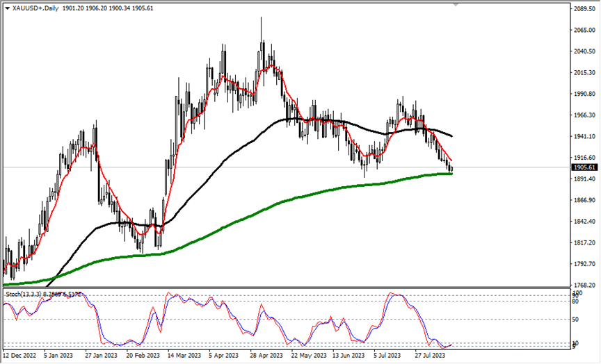Image resolution: width=601 pixels, height=364 pixels.
Task: Click the 1817.20 price axis label
Action: 583,243
